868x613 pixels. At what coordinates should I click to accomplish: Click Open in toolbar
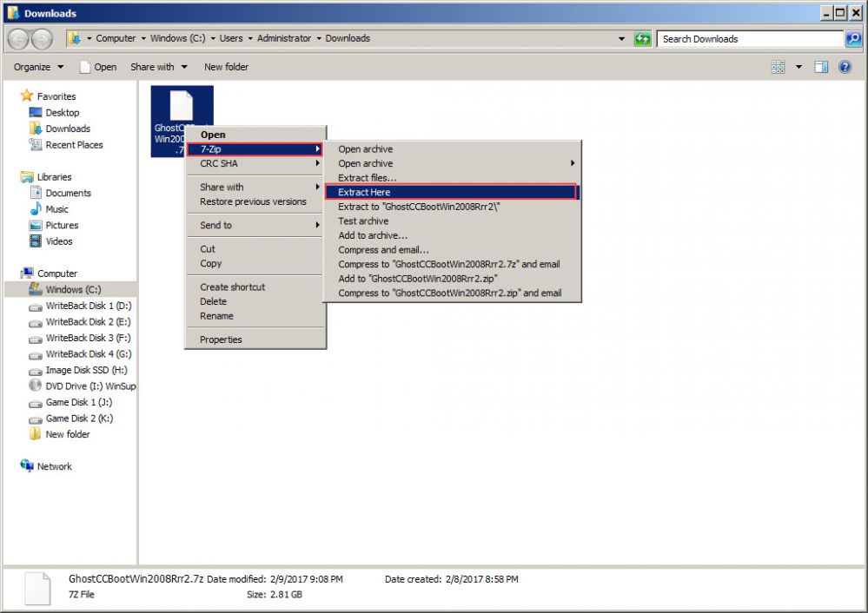(x=98, y=67)
